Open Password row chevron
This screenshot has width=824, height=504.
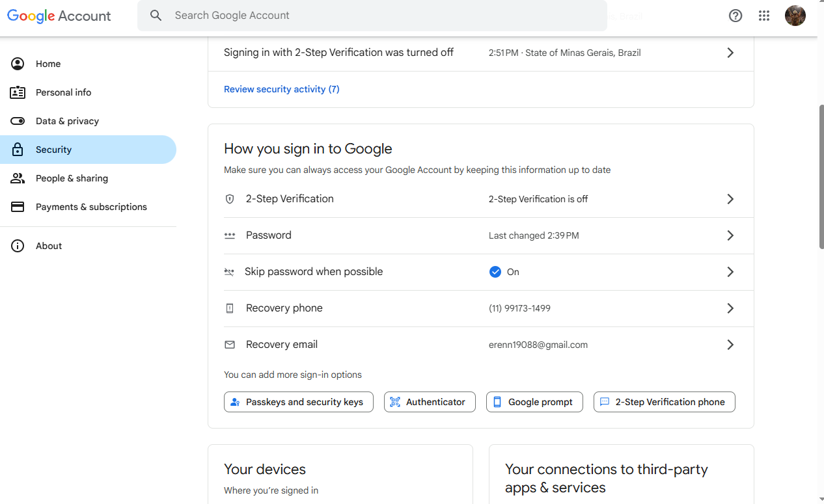pyautogui.click(x=730, y=235)
